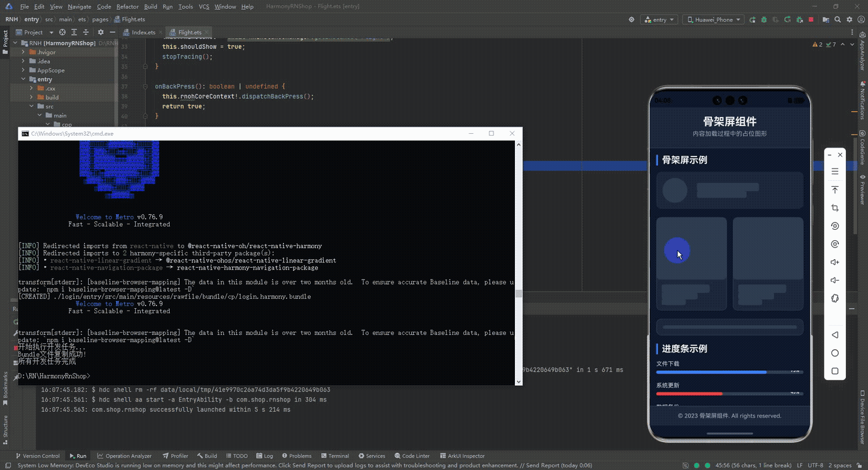This screenshot has width=868, height=470.
Task: Open the Huawei_Phone device dropdown
Action: click(x=714, y=20)
